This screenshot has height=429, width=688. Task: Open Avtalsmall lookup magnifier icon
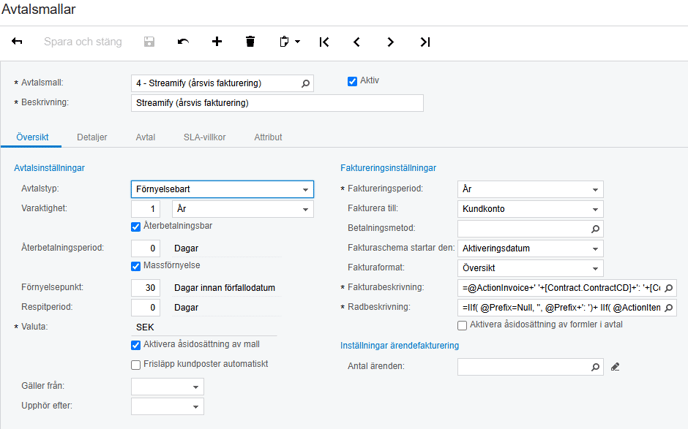305,83
